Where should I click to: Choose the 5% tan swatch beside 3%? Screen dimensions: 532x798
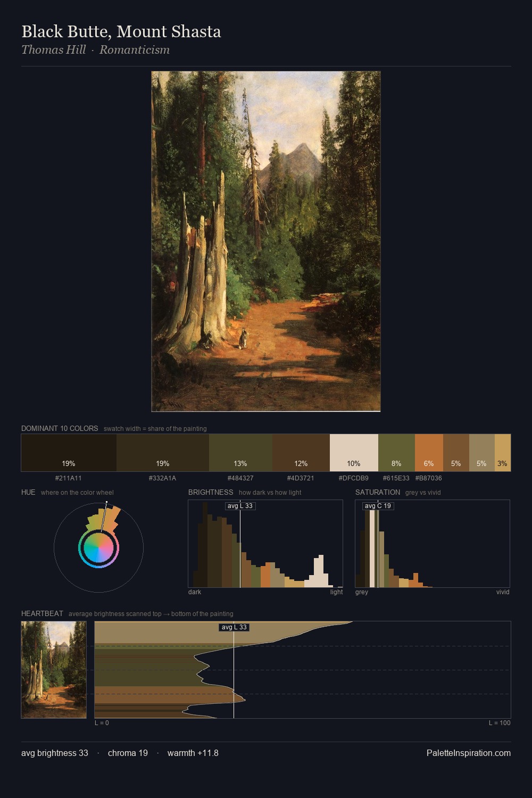pos(482,453)
